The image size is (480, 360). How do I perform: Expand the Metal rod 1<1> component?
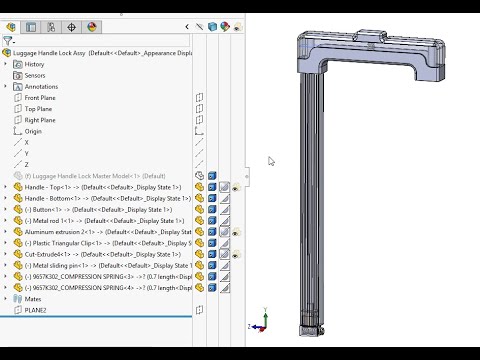coord(5,220)
